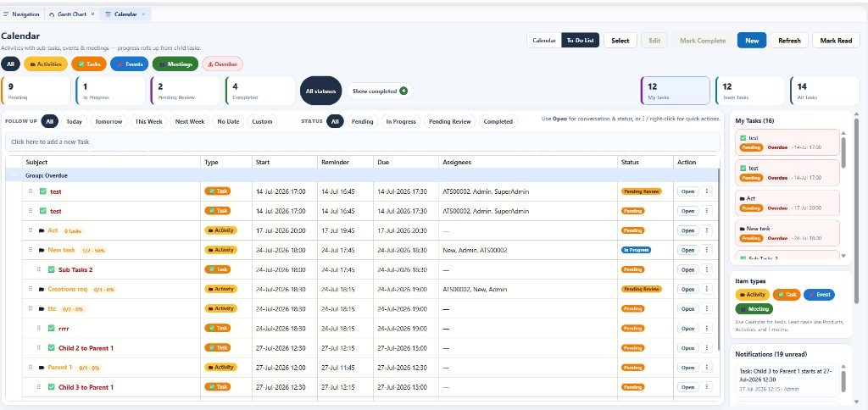This screenshot has height=410, width=868.
Task: Click Open on the Parent 1 row
Action: point(688,368)
